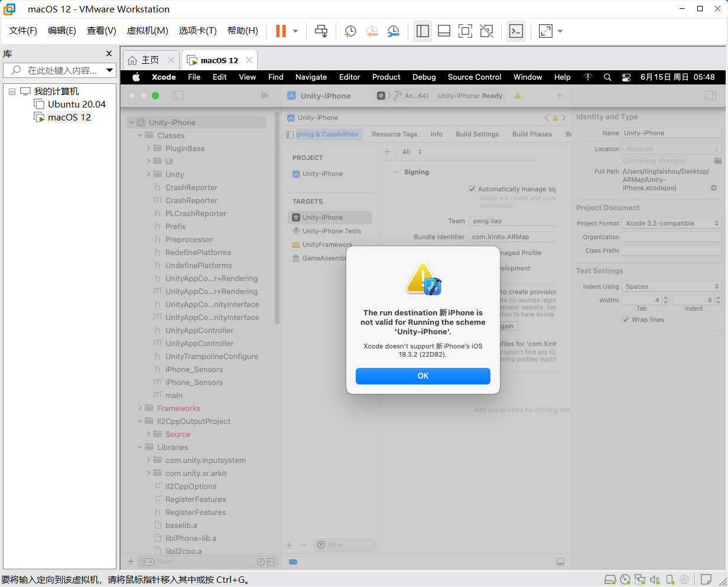Select the PLCrashReporter header file
728x587 pixels.
(196, 214)
